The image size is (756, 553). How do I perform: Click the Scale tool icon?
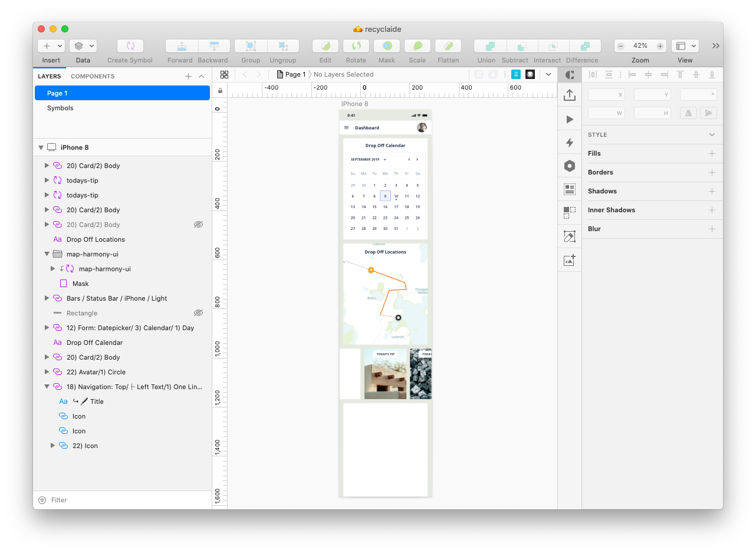click(417, 46)
